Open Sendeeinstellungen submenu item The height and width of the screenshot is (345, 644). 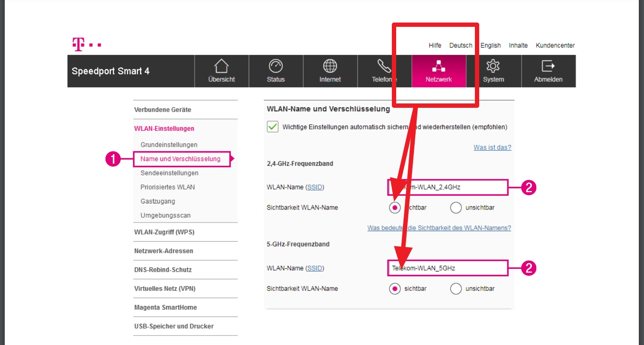coord(170,173)
